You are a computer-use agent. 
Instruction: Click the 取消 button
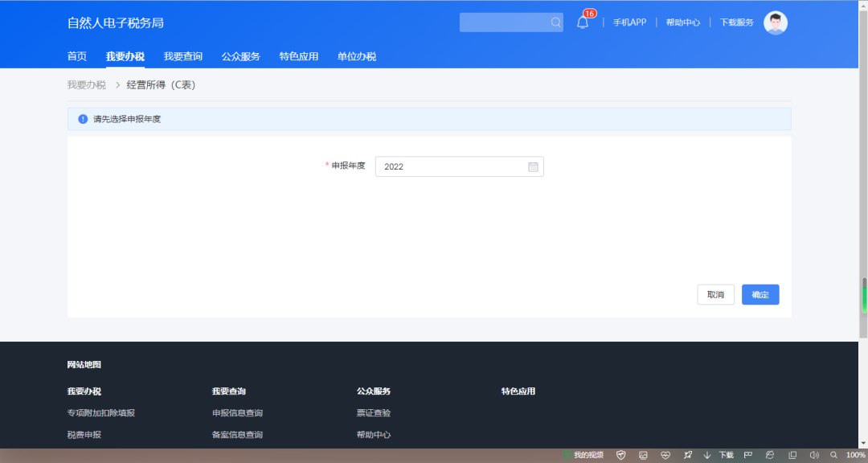(x=715, y=295)
